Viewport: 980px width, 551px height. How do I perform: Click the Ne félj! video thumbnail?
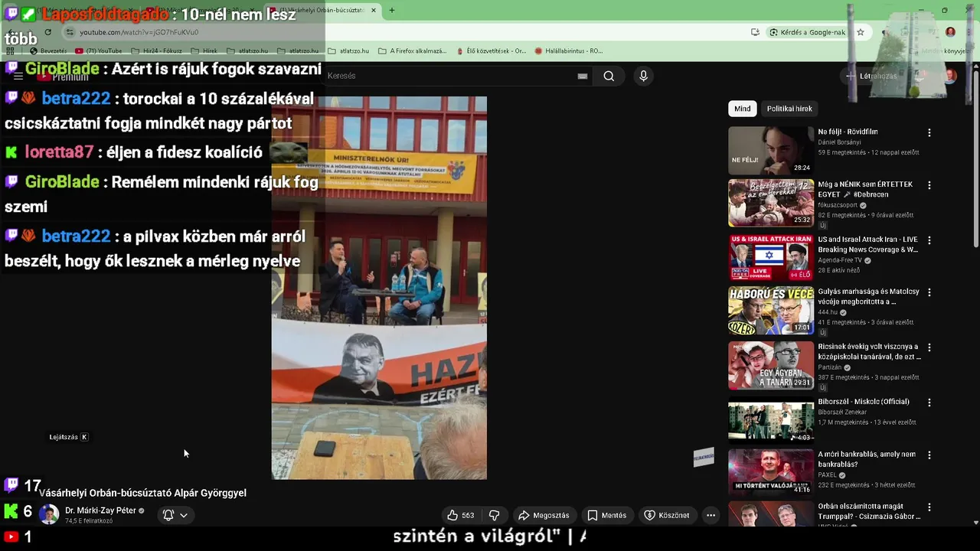tap(771, 151)
